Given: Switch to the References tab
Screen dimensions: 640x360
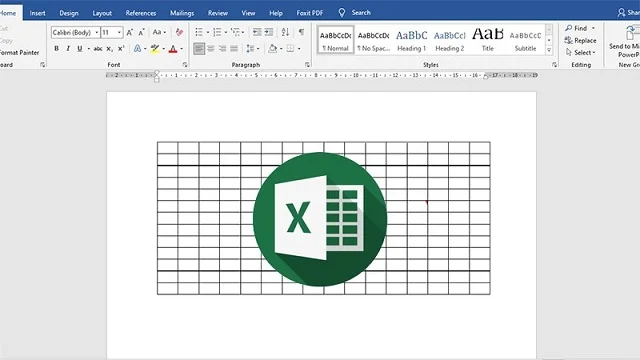Looking at the screenshot, I should coord(141,13).
